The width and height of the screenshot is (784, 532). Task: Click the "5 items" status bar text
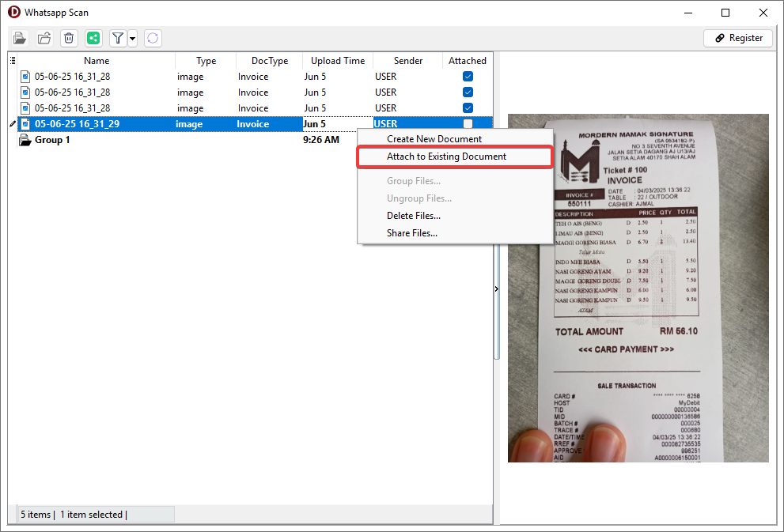point(36,515)
